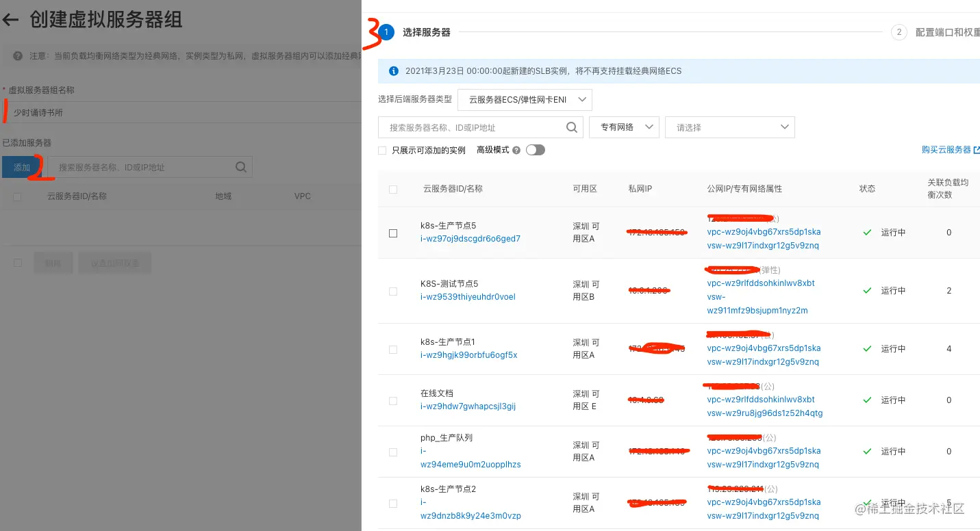Viewport: 980px width, 531px height.
Task: Click 搜索服务器名称 search field in right panel
Action: click(x=480, y=127)
